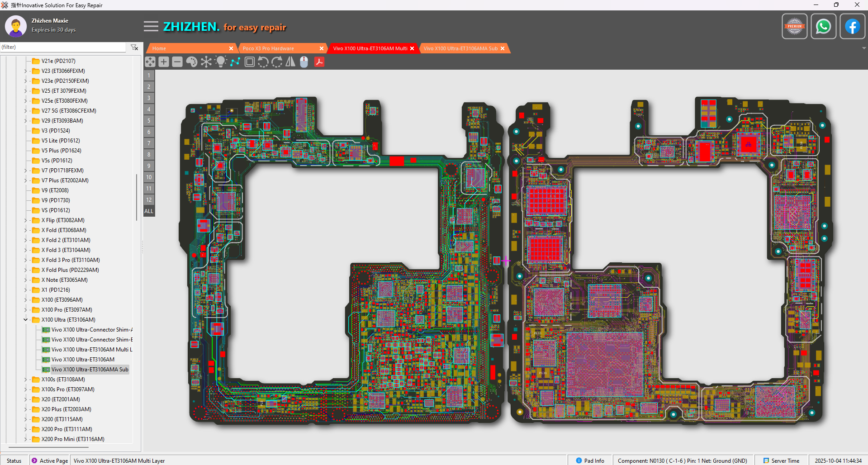This screenshot has height=465, width=868.
Task: Expand the X Note (ET3065AM) folder
Action: pos(26,280)
